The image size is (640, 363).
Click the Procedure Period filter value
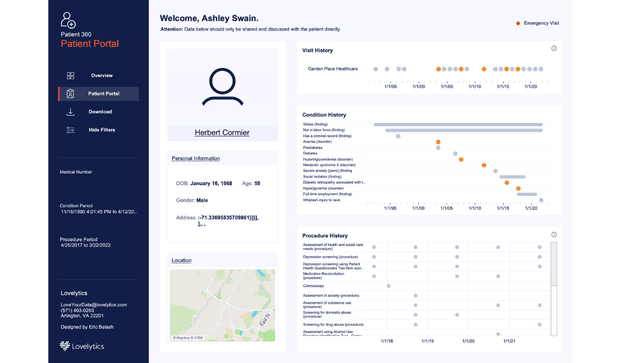(86, 245)
